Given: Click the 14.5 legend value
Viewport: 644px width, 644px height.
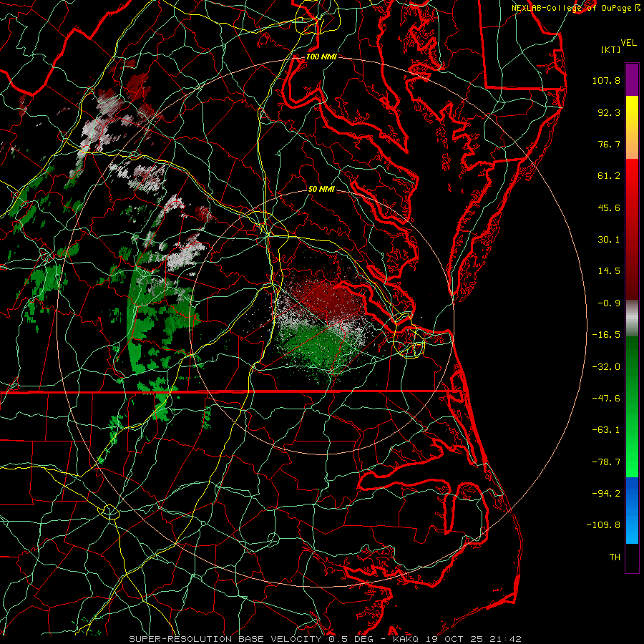Looking at the screenshot, I should [x=609, y=271].
